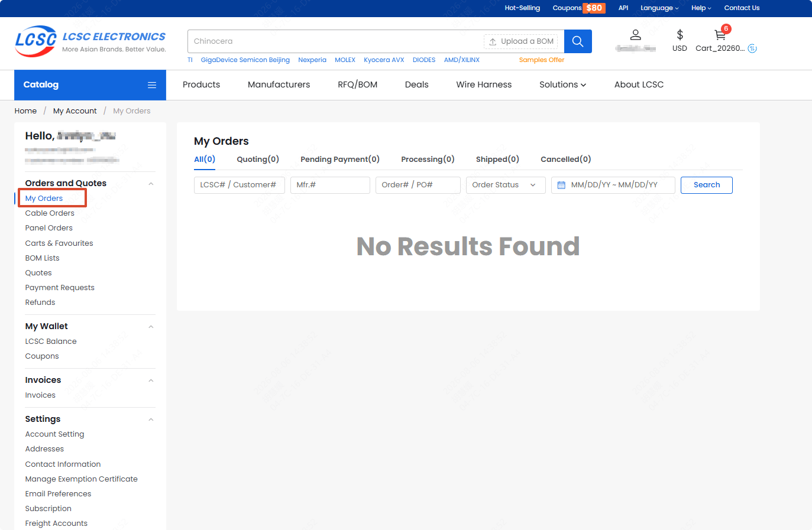Screen dimensions: 812x530
Task: Collapse the Invoices section chevron
Action: (151, 381)
